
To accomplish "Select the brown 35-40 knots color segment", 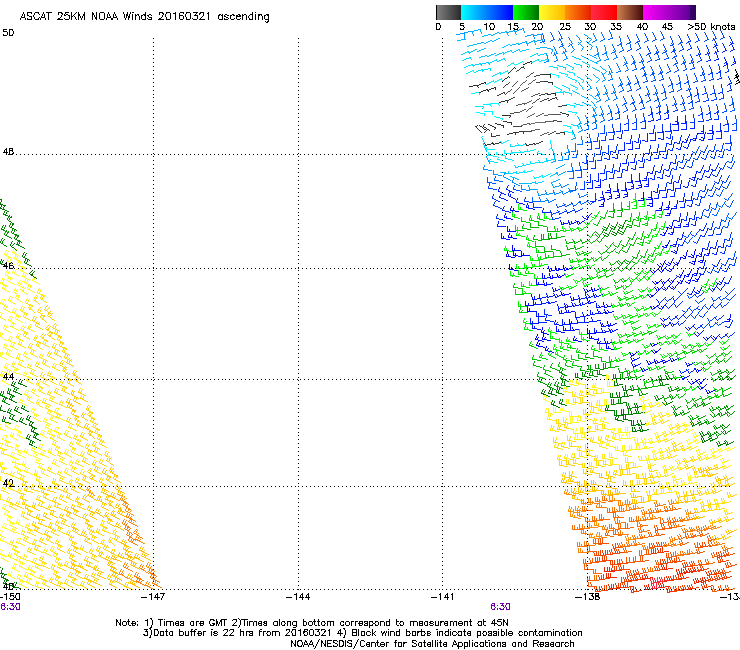I will 630,12.
